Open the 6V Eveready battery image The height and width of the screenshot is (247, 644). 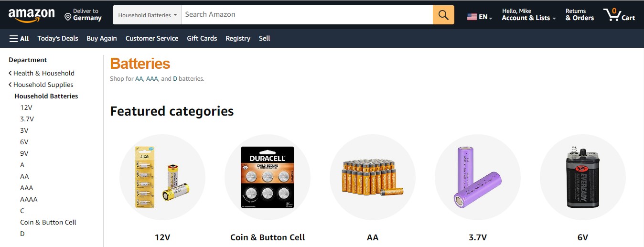point(583,177)
